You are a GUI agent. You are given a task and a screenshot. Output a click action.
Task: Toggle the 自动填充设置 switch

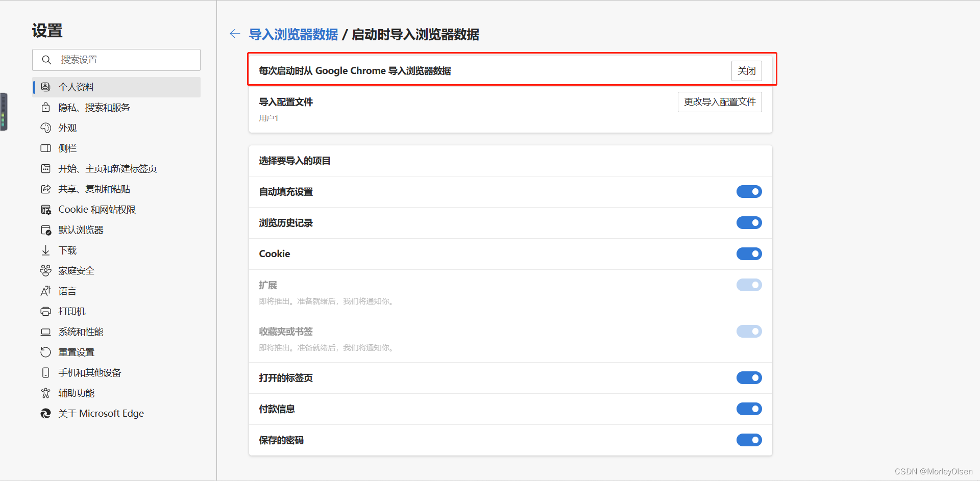point(749,192)
